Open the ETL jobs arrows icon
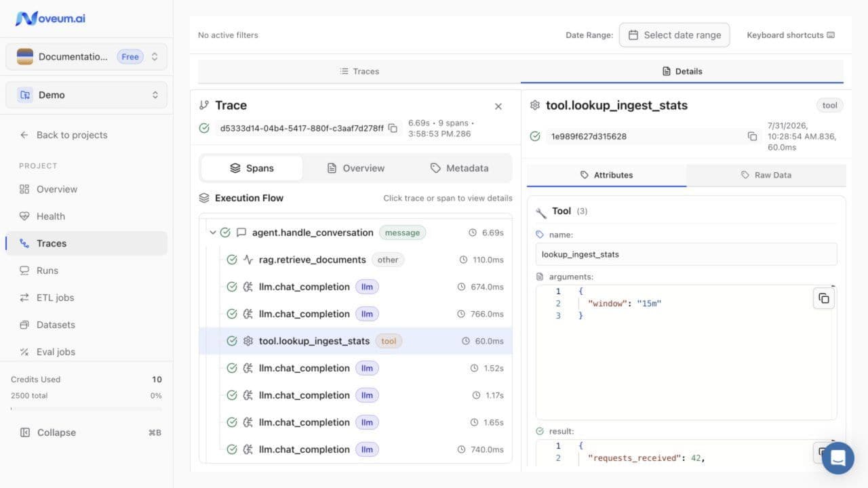The width and height of the screenshot is (868, 488). 24,298
